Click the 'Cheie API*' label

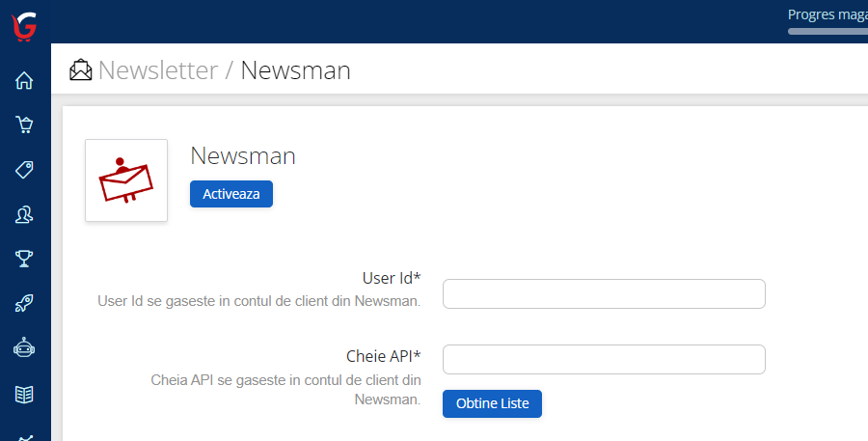[x=384, y=356]
